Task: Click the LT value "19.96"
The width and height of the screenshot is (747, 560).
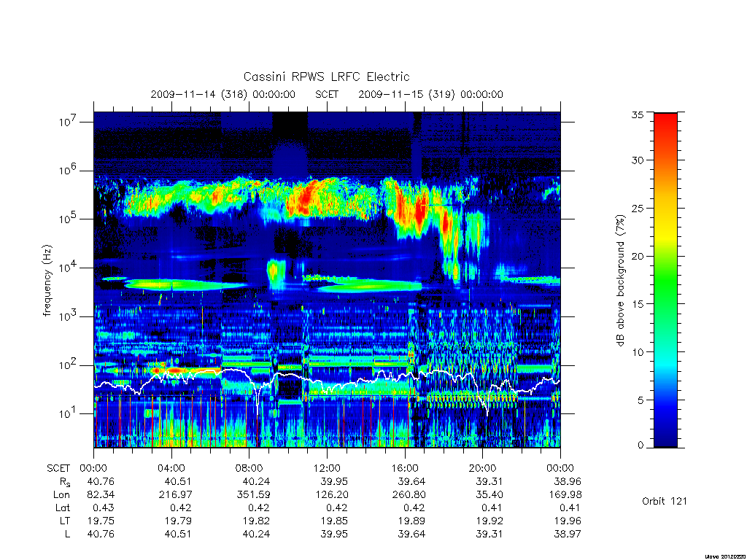Action: coord(568,521)
